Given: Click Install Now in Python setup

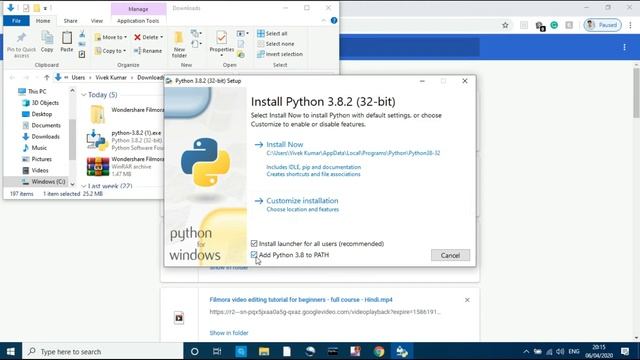Looking at the screenshot, I should coord(284,144).
